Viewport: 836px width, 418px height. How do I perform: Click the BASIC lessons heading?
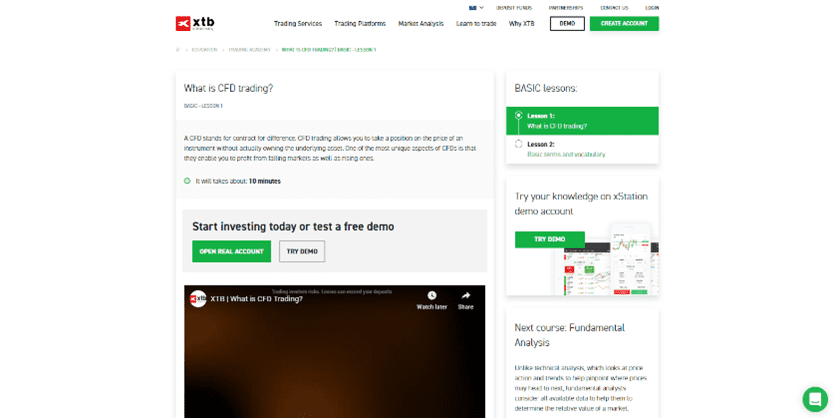coord(546,89)
